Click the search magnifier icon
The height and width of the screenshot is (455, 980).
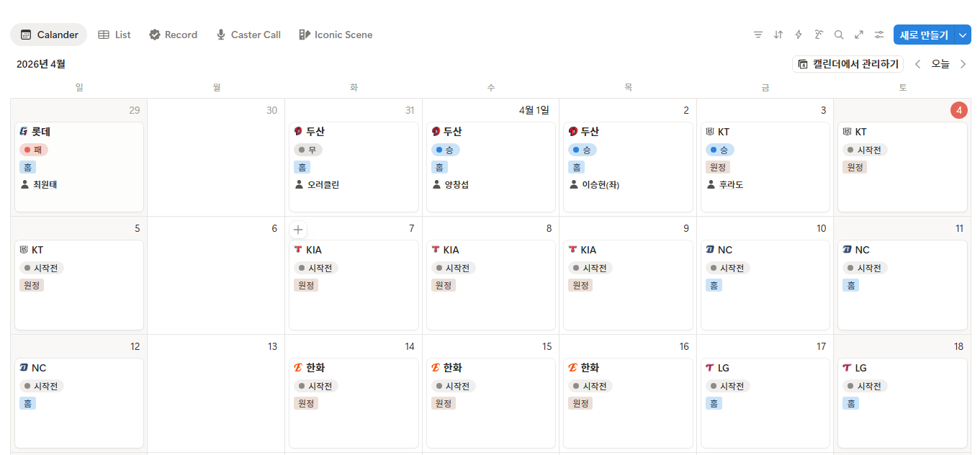pyautogui.click(x=838, y=35)
